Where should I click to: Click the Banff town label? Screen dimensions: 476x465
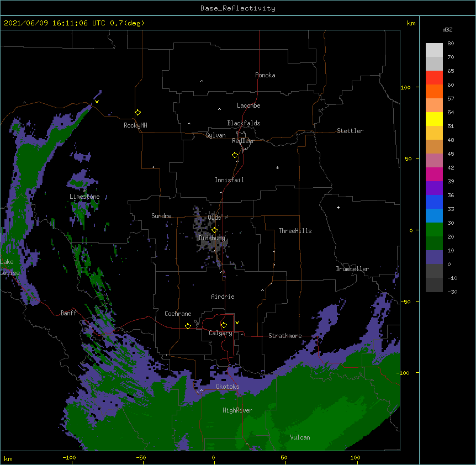[x=68, y=313]
